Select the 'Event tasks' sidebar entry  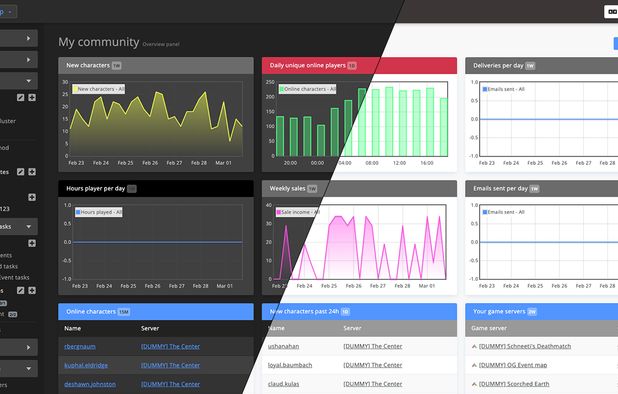click(15, 277)
